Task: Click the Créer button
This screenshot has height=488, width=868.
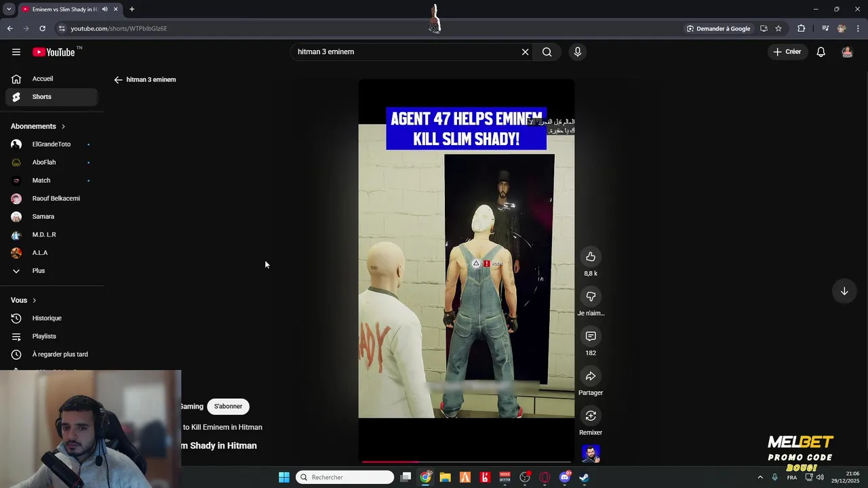Action: tap(787, 52)
